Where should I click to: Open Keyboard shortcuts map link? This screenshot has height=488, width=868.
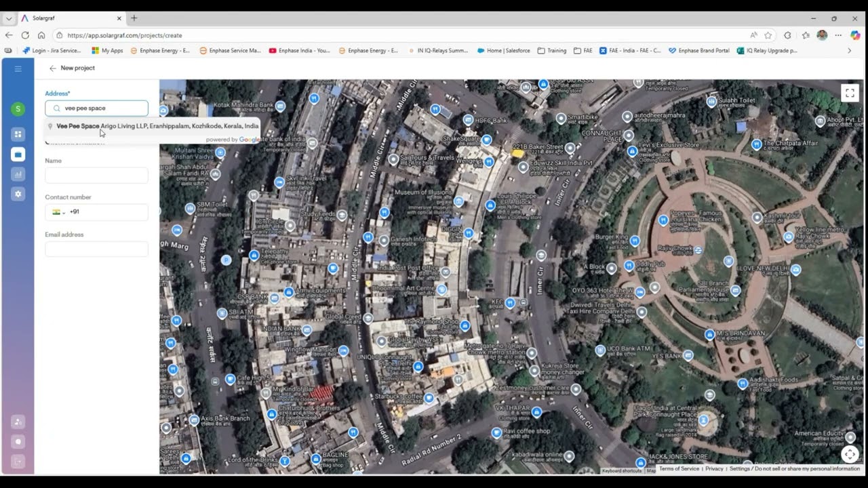(x=621, y=470)
